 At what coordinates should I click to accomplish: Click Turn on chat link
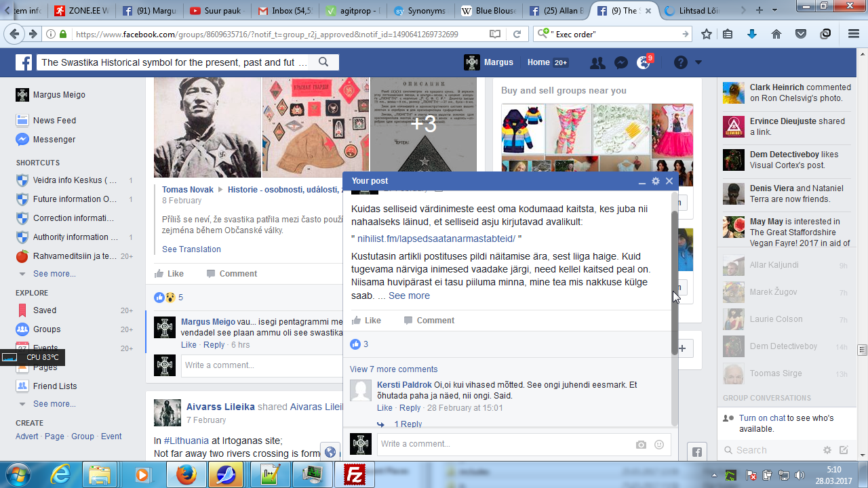762,418
